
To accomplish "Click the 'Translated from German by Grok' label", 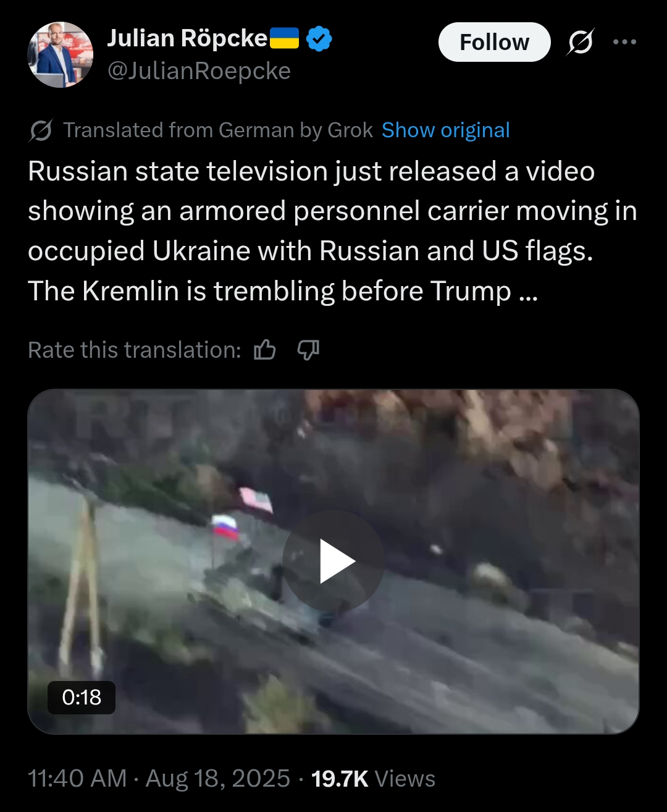I will click(218, 130).
